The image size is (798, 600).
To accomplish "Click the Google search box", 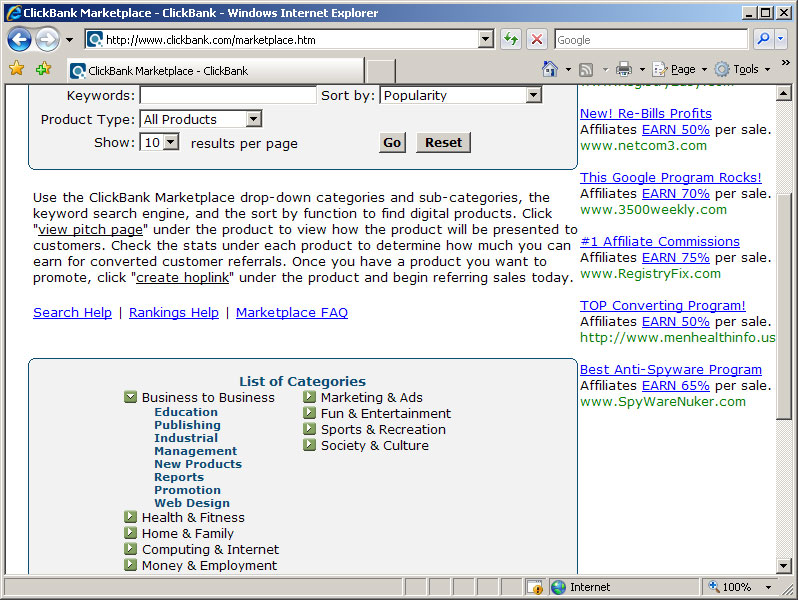I will tap(650, 40).
